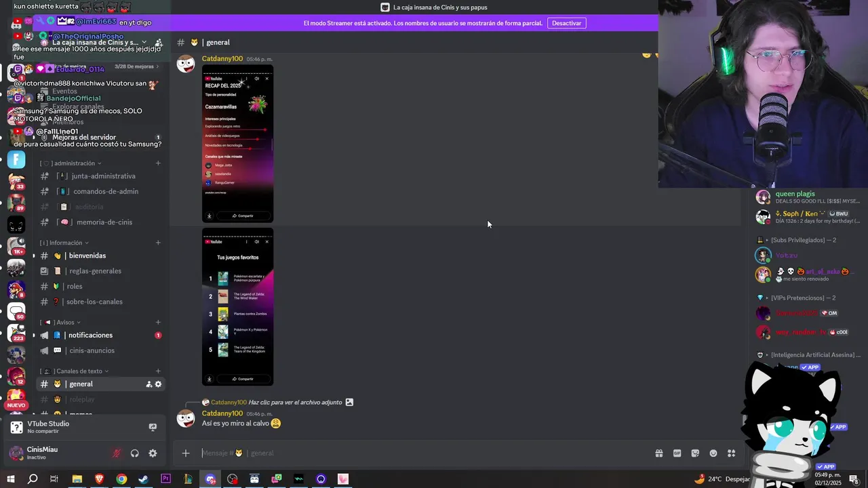This screenshot has width=868, height=488.
Task: Open the reglas-generales channel
Action: pos(100,271)
